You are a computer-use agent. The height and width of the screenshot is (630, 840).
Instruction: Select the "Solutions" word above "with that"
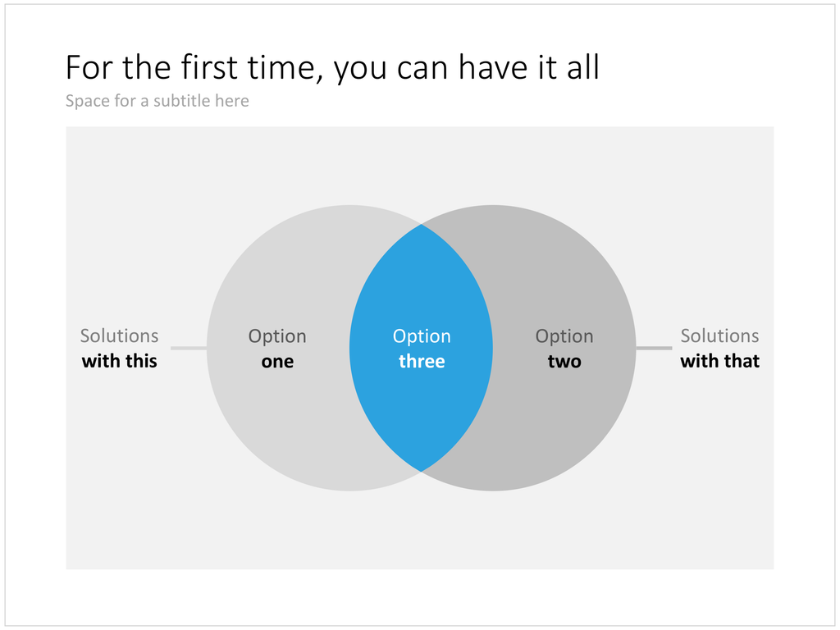point(719,336)
